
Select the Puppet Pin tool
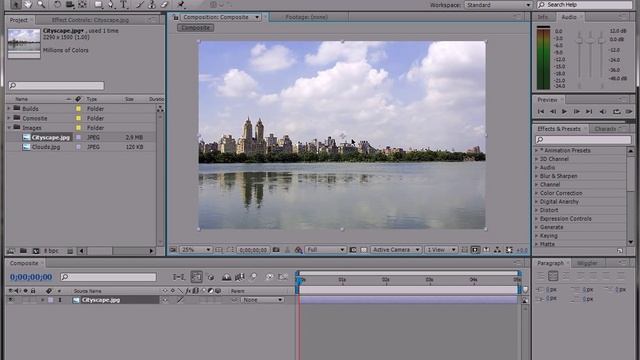181,4
